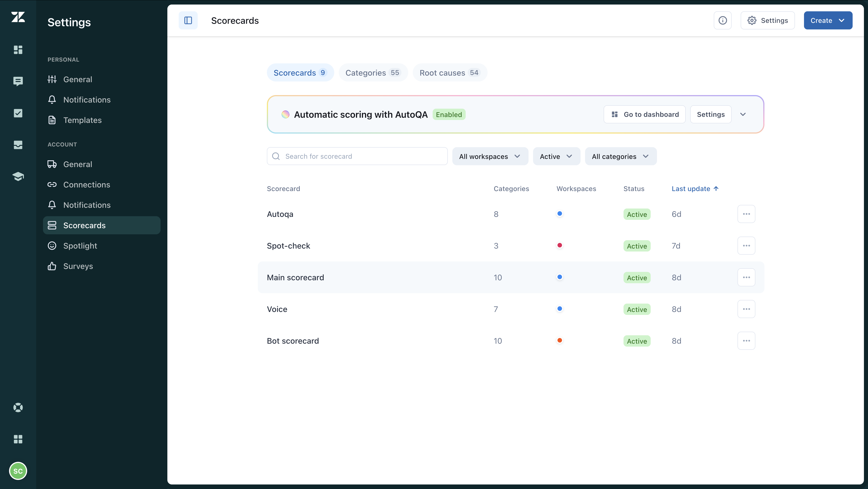Click the Categories column header
Screen dimensions: 868x489
pos(511,189)
